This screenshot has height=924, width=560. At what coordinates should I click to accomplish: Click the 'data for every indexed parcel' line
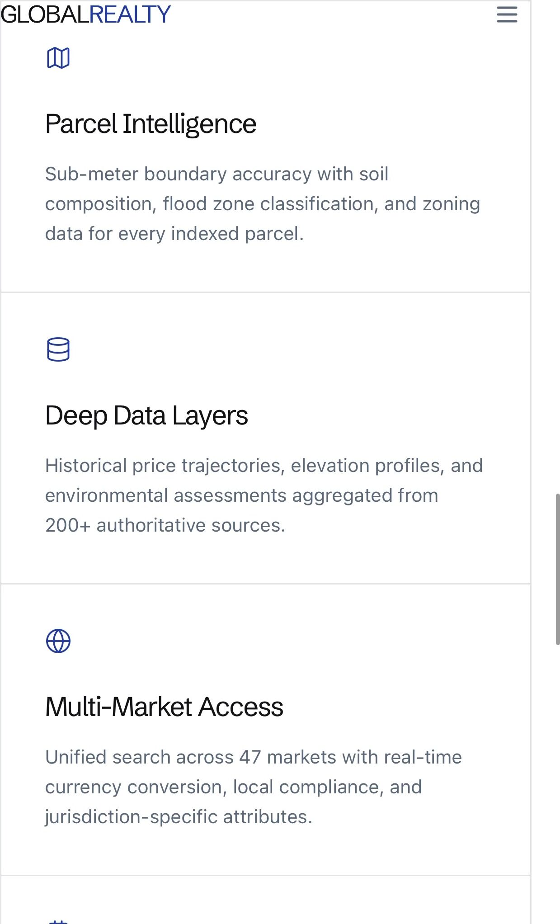(x=174, y=234)
